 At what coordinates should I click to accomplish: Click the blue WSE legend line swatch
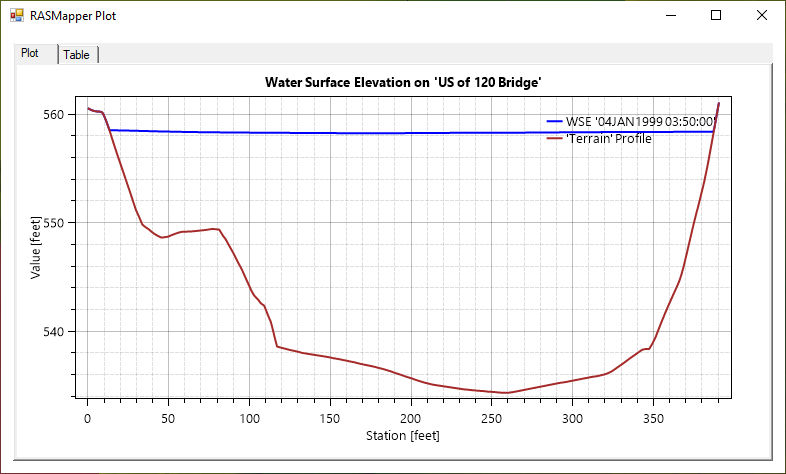pos(554,121)
